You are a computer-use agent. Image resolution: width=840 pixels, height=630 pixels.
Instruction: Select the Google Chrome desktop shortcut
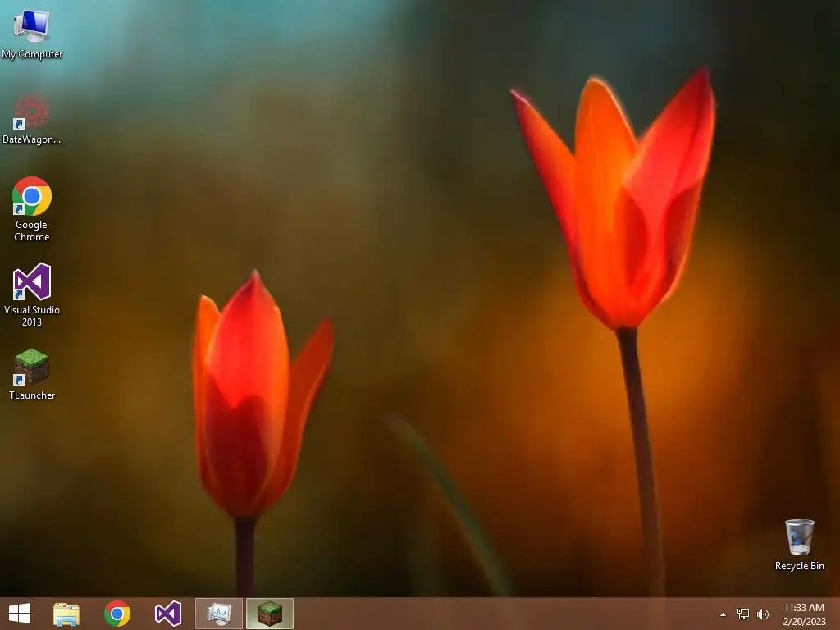click(32, 209)
